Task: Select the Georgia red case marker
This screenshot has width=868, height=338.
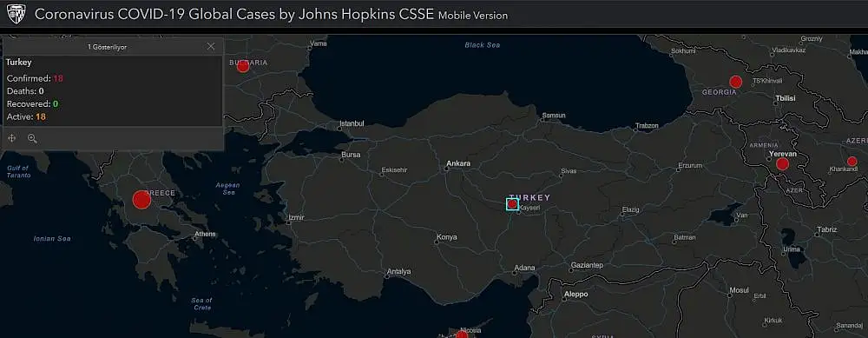Action: point(736,82)
